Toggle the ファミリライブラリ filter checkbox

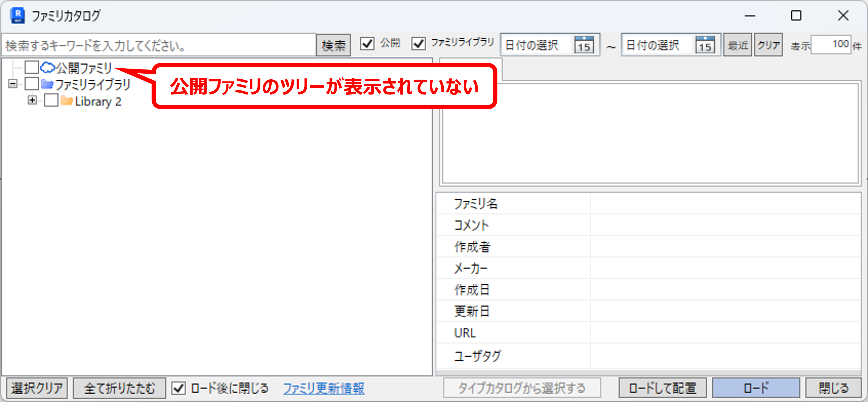click(418, 44)
